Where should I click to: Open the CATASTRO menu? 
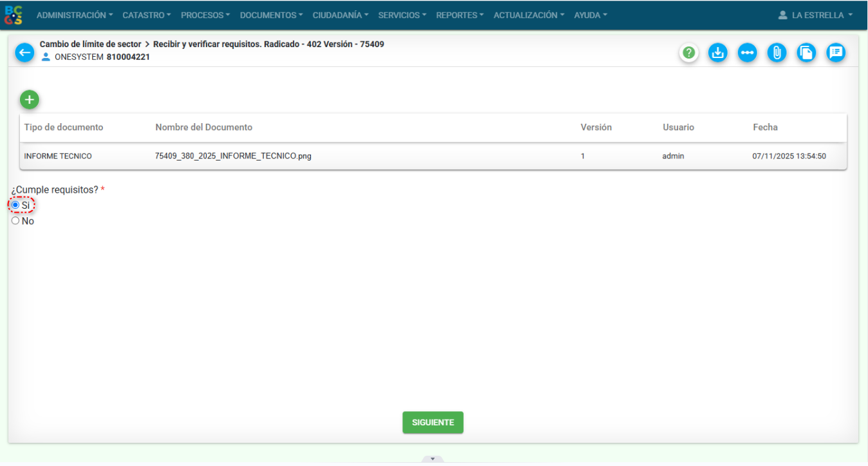click(146, 15)
